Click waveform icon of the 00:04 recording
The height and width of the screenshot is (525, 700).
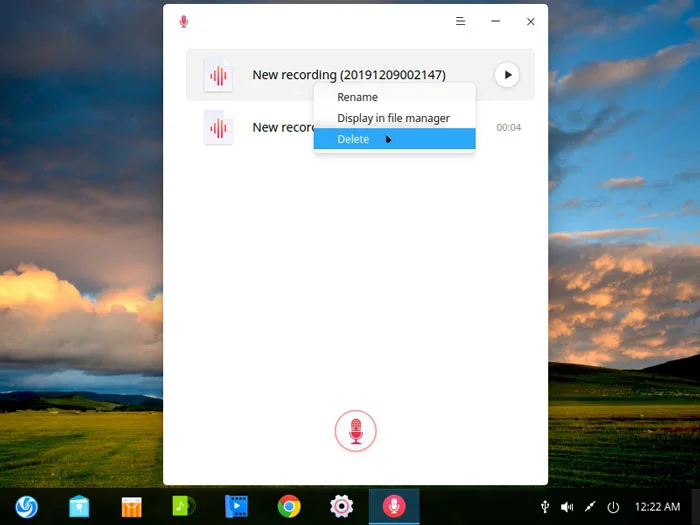[218, 128]
